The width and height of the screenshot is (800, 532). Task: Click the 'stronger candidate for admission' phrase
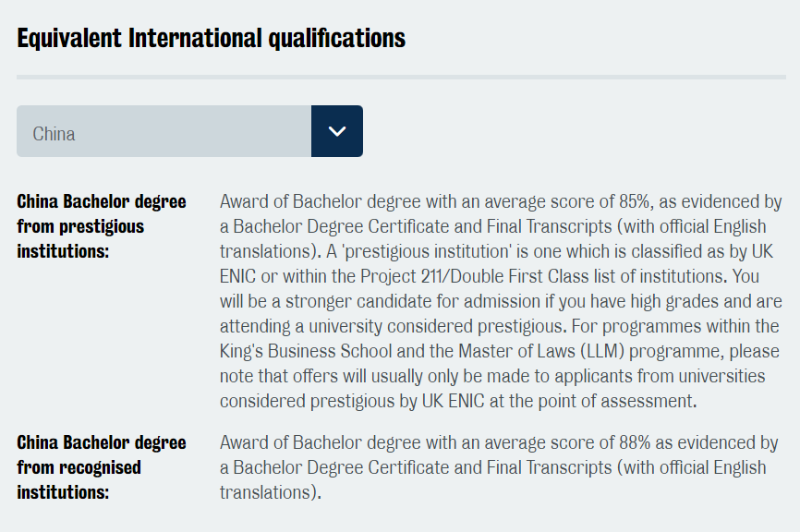click(413, 301)
